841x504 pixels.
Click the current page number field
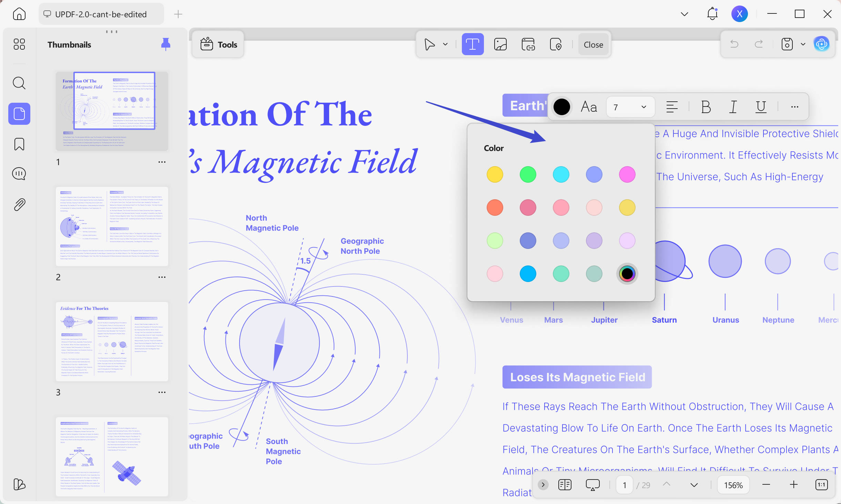click(624, 485)
